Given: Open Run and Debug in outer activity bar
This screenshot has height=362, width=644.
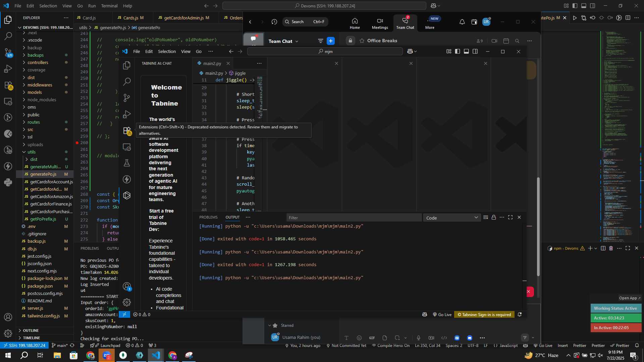Looking at the screenshot, I should [8, 69].
